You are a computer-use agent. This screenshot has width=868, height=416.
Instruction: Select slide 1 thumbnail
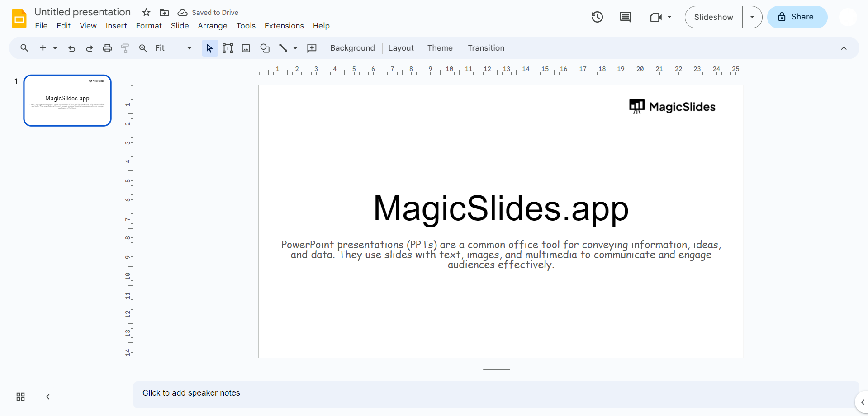67,100
